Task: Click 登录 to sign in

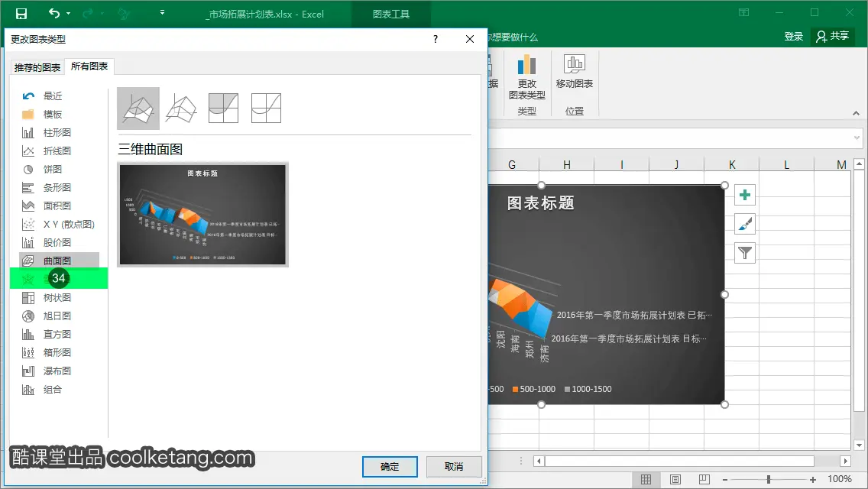Action: pos(793,36)
